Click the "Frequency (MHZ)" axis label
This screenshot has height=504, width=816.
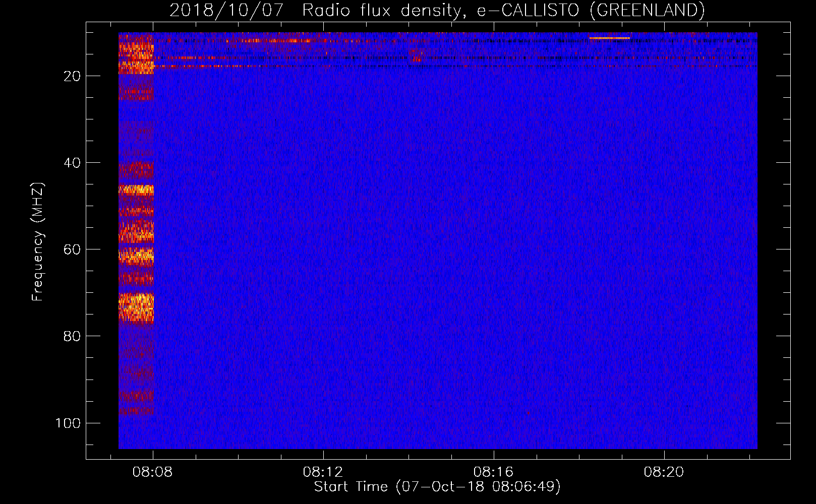[x=38, y=242]
